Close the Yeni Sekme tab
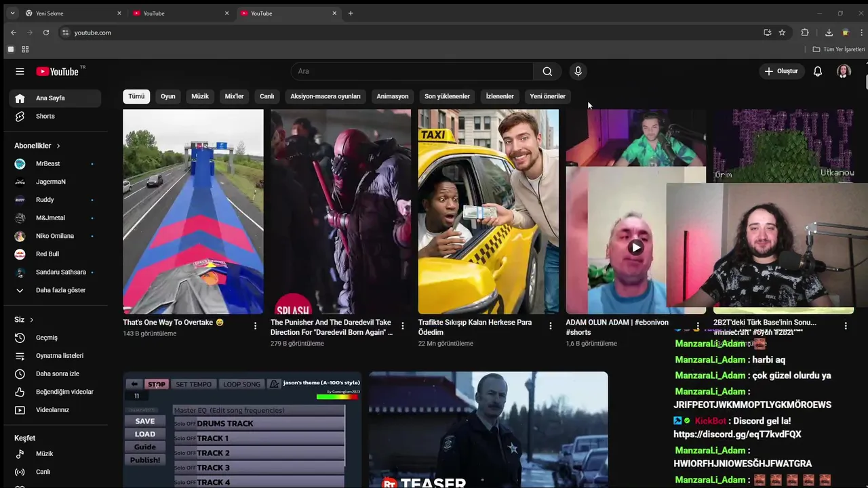Image resolution: width=868 pixels, height=488 pixels. (x=119, y=13)
